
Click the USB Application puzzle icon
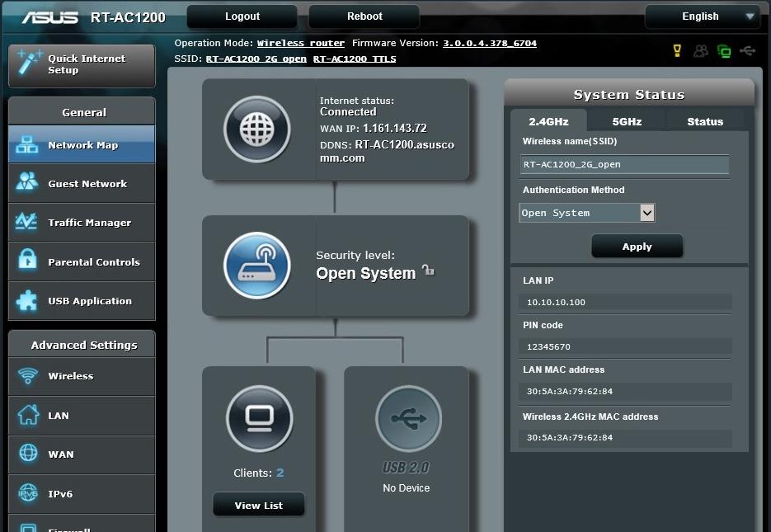pos(26,301)
